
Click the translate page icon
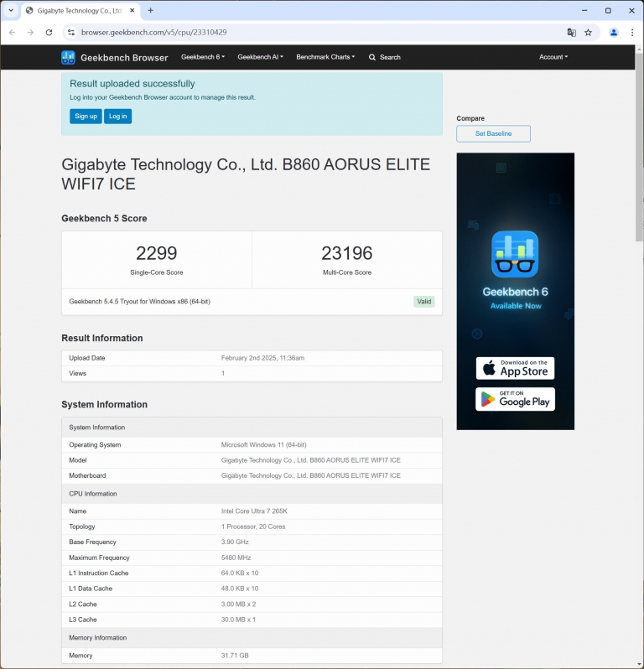click(571, 33)
